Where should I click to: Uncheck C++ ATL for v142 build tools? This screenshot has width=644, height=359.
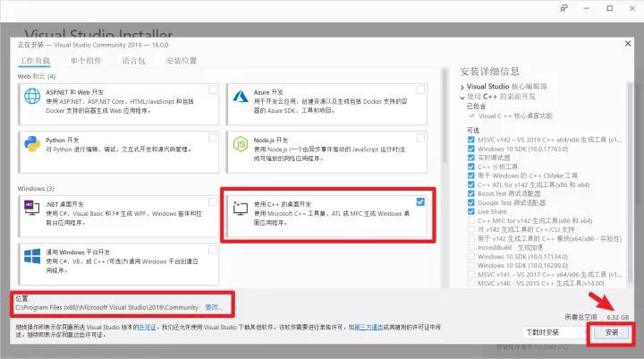pos(471,184)
